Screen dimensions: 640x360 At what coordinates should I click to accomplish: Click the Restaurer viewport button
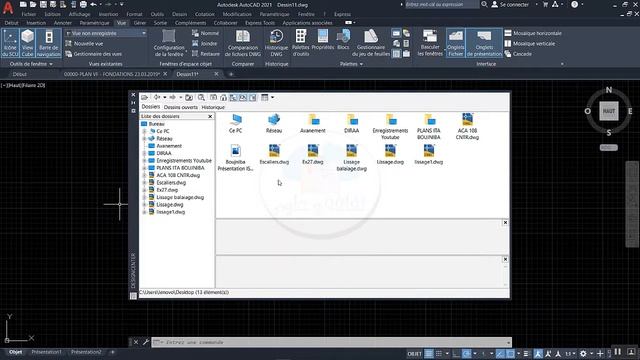[206, 54]
